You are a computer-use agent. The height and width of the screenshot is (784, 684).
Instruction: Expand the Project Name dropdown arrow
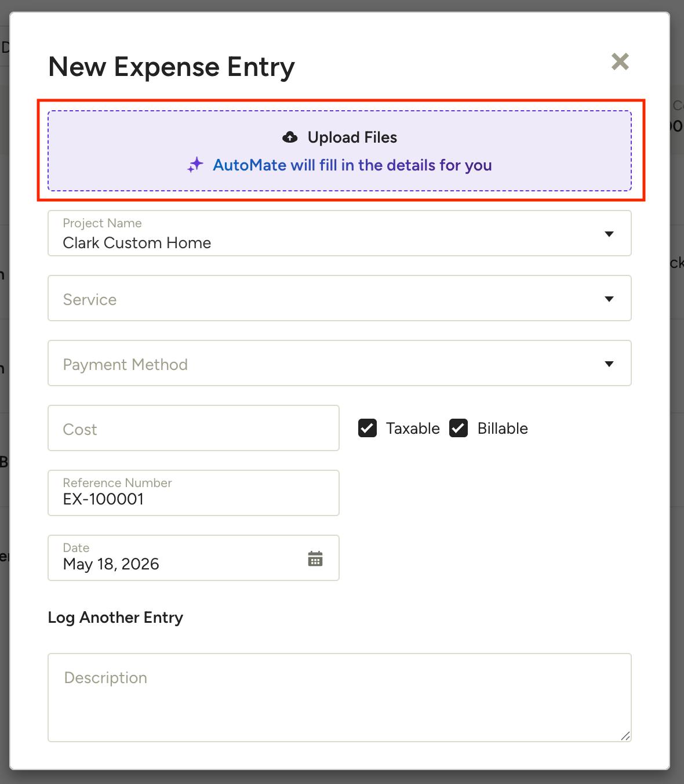click(x=609, y=234)
